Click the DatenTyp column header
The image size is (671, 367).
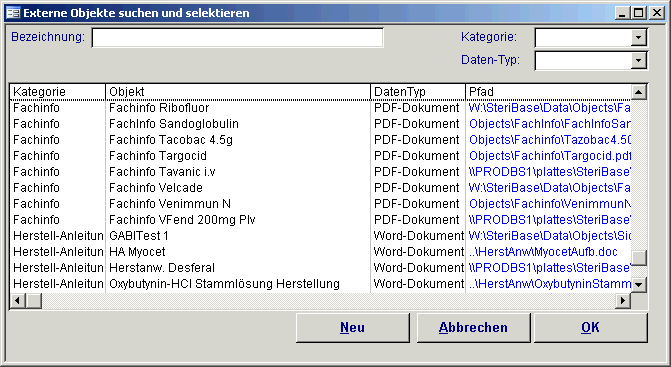418,92
